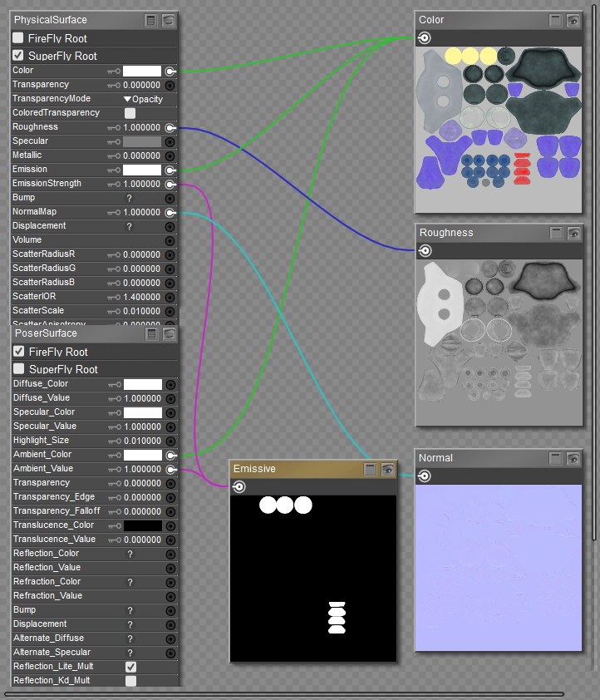
Task: Click the Roughness row animation key icon
Action: click(114, 128)
